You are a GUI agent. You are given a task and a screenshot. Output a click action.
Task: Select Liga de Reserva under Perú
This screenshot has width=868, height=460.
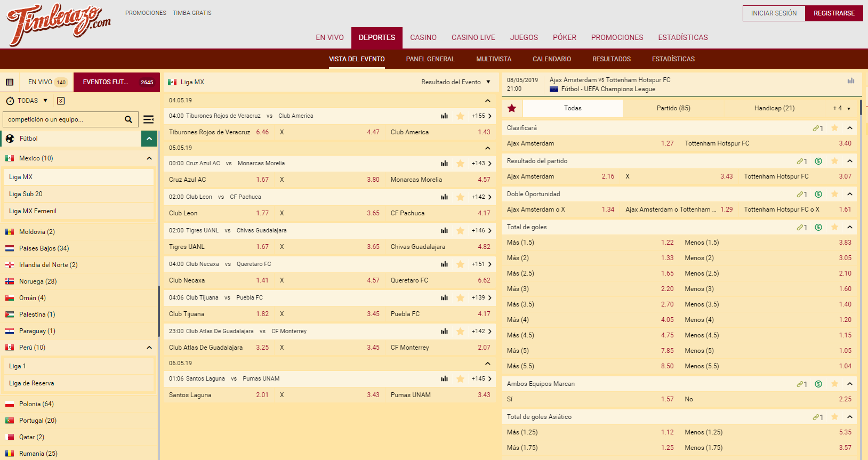point(78,383)
